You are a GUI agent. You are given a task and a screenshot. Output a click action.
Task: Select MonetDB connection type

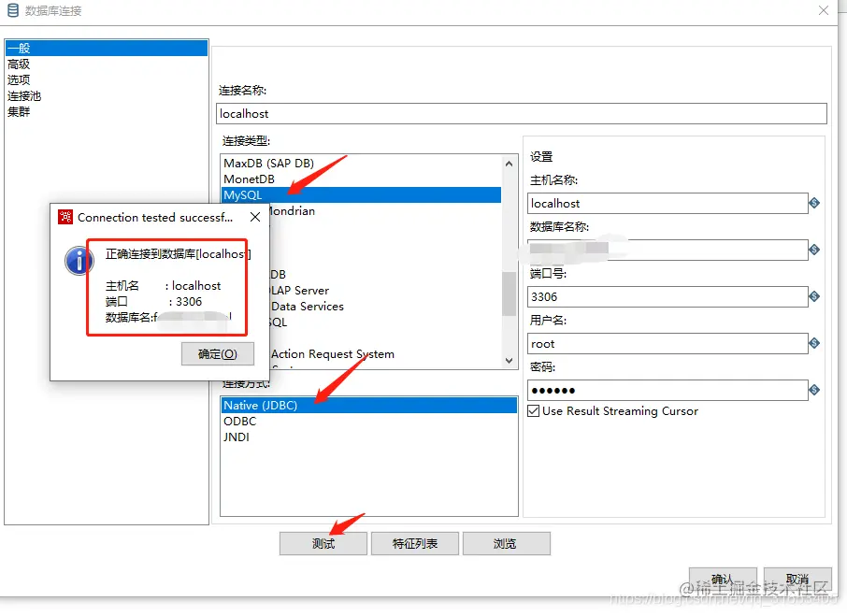pyautogui.click(x=362, y=179)
